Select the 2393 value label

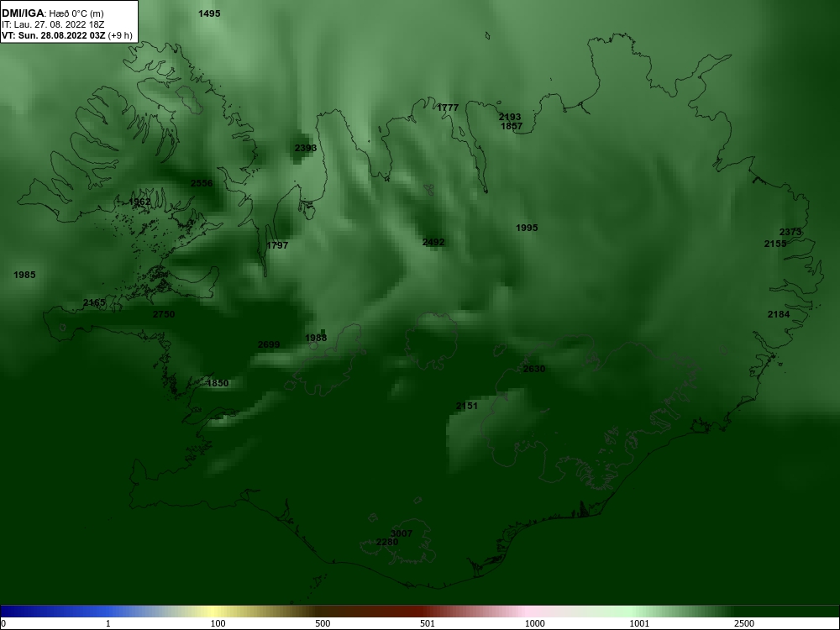click(x=306, y=148)
